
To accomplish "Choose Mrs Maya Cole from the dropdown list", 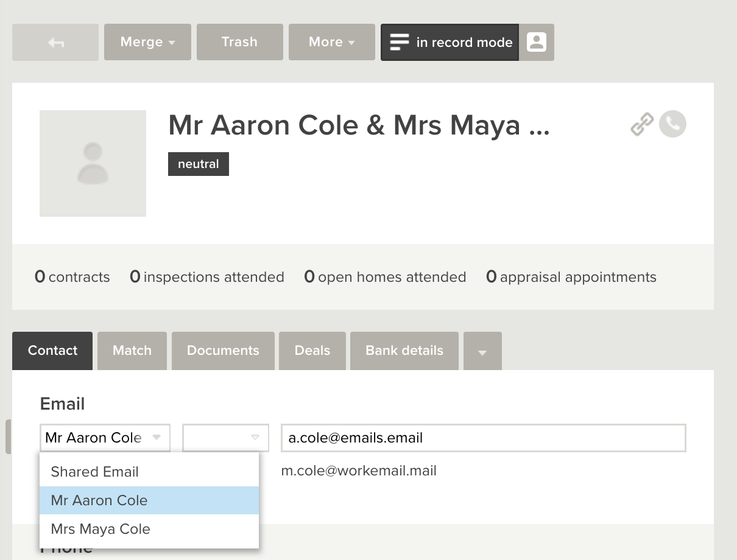I will [x=149, y=529].
